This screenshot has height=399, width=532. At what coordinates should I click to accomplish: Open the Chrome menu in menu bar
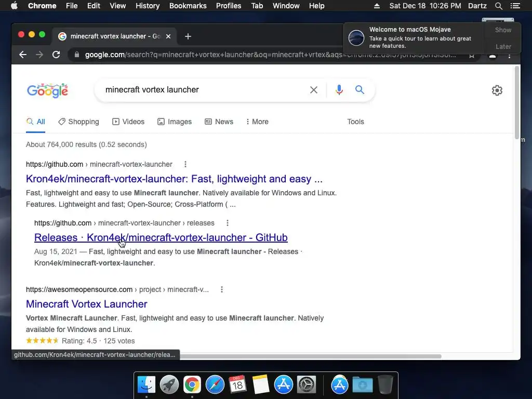[42, 6]
